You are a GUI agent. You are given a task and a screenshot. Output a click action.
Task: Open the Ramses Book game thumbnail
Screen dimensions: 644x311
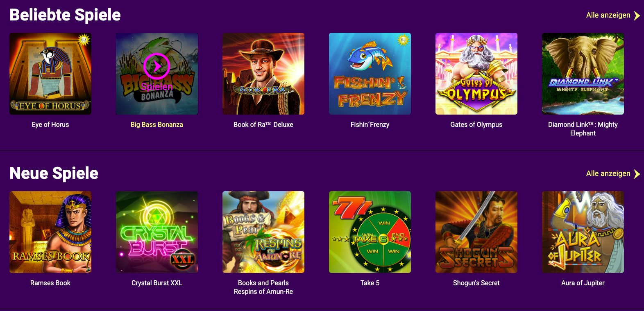tap(50, 232)
